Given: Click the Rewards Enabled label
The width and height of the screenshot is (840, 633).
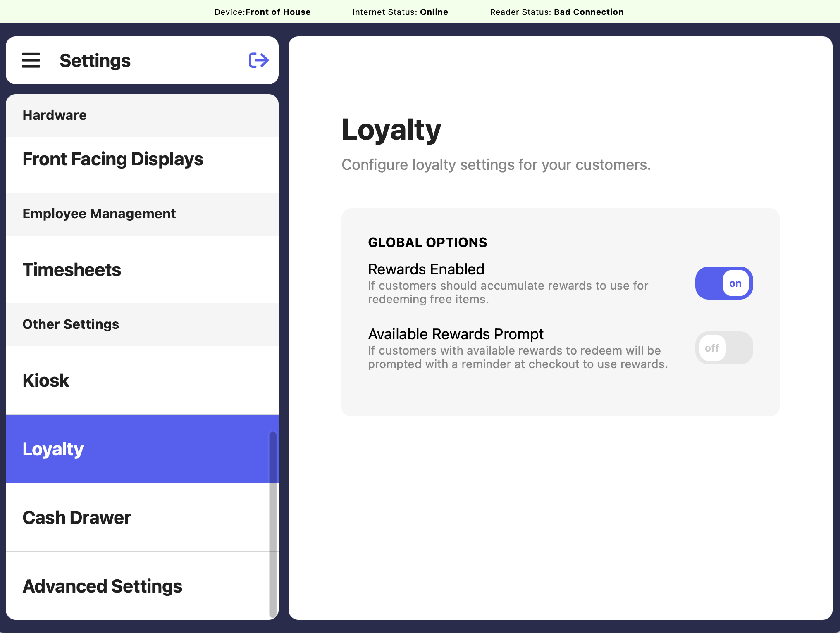Looking at the screenshot, I should tap(426, 269).
